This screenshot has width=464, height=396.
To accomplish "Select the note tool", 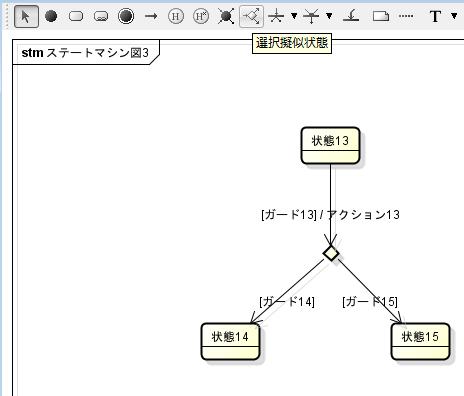I will coord(381,16).
